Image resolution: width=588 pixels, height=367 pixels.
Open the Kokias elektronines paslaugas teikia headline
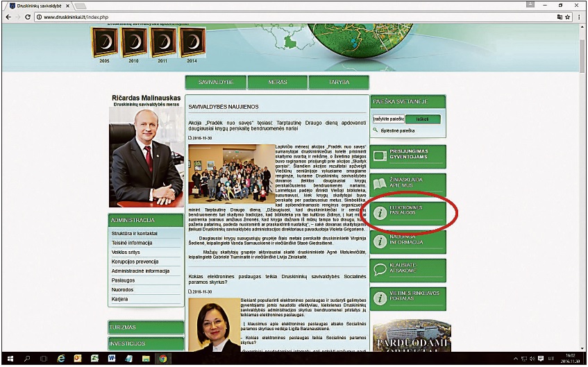coord(277,280)
